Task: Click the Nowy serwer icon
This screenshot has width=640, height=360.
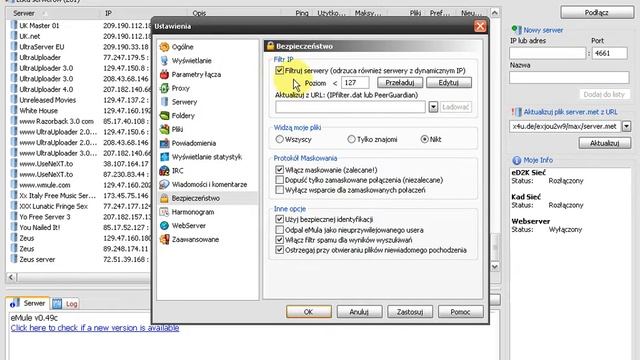Action: pyautogui.click(x=517, y=30)
